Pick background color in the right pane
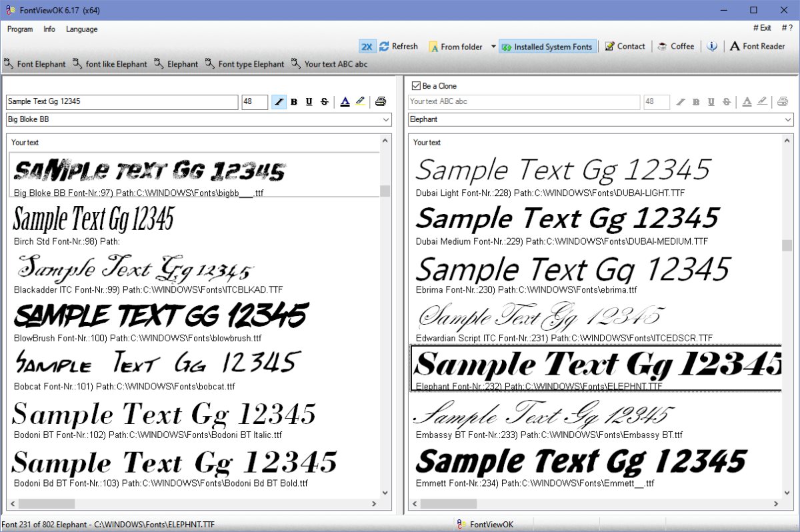This screenshot has width=800, height=532. [x=762, y=102]
